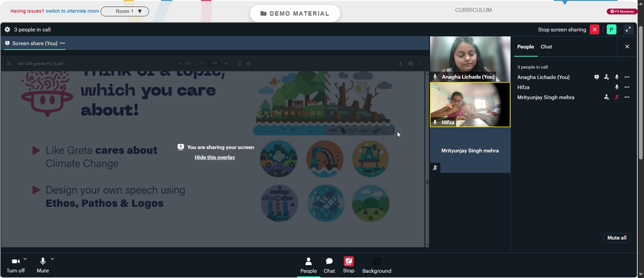Zoom in the PDF with plus
Viewport: 644px width, 278px height.
click(x=226, y=64)
